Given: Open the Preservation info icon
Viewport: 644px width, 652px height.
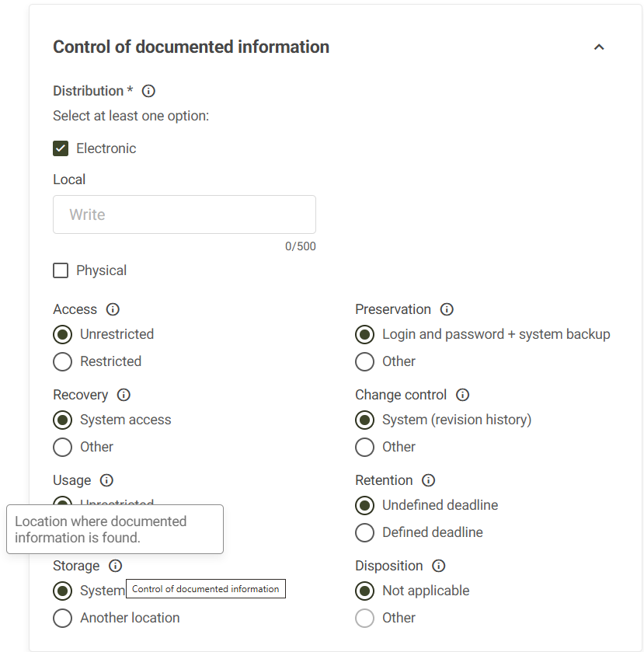Looking at the screenshot, I should coord(447,309).
